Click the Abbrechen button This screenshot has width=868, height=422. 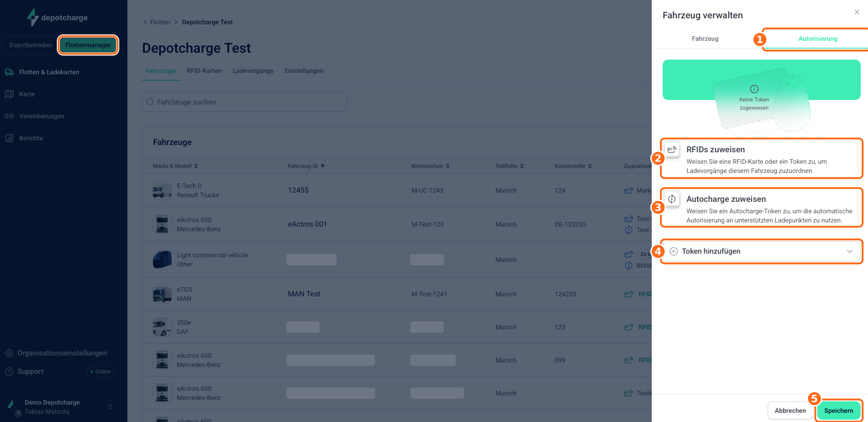(790, 411)
